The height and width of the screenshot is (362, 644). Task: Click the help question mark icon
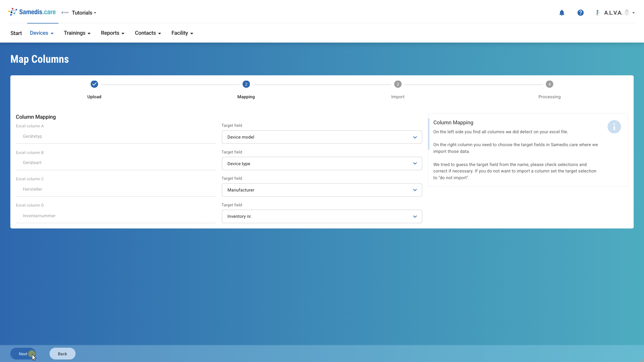[580, 13]
